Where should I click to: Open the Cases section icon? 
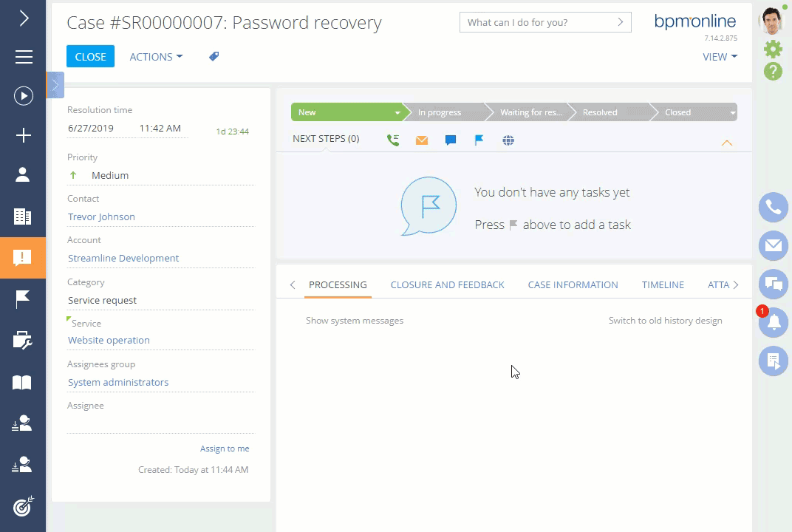click(x=23, y=258)
